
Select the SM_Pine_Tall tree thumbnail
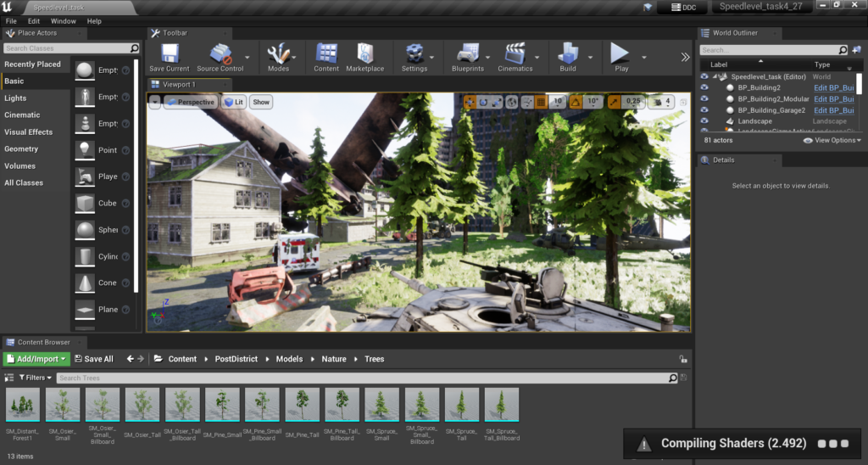pos(303,406)
